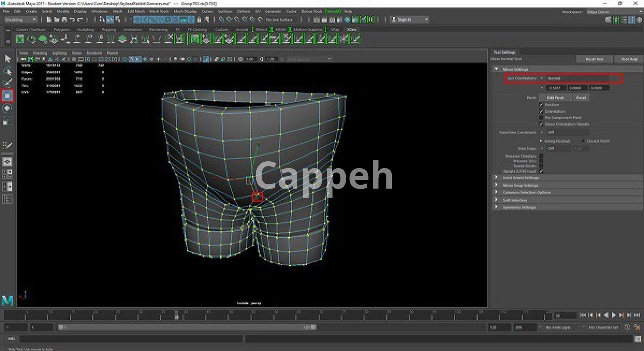Pick the Scale tool in toolbox
The width and height of the screenshot is (644, 351).
coord(7,121)
